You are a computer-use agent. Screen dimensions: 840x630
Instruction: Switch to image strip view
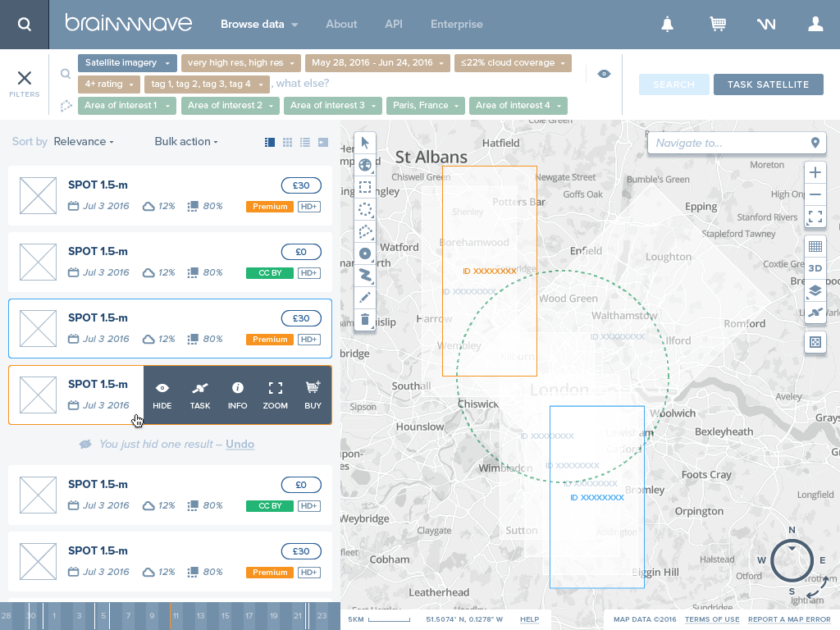coord(322,143)
